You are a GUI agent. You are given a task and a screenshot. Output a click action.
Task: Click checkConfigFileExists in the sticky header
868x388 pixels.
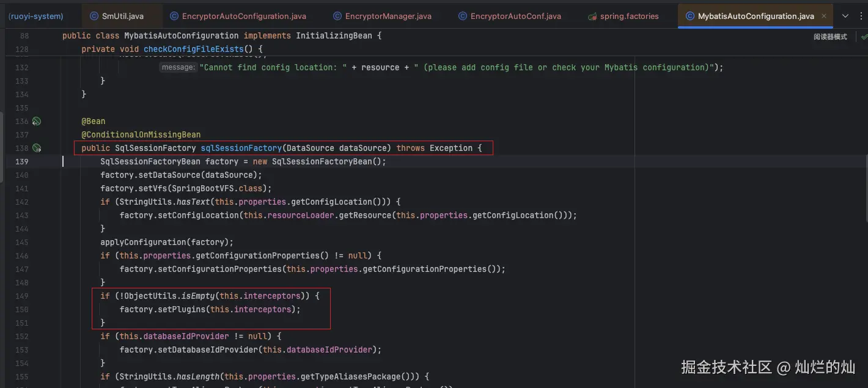[193, 49]
